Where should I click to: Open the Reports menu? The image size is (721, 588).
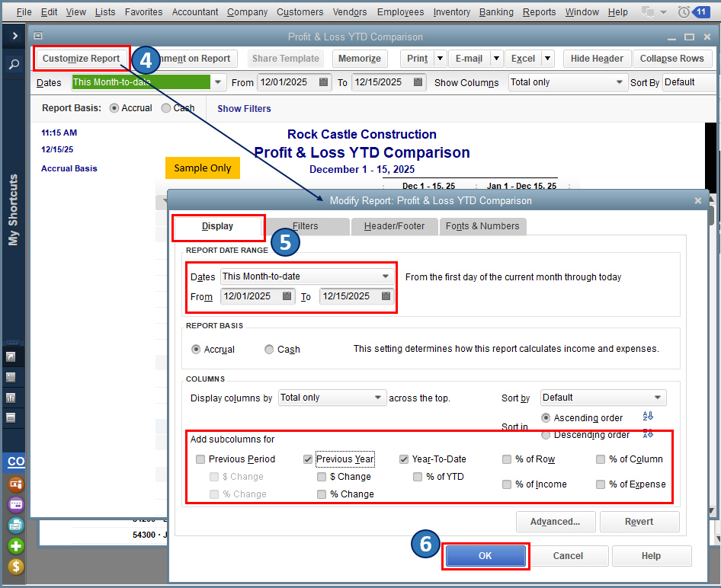point(539,12)
